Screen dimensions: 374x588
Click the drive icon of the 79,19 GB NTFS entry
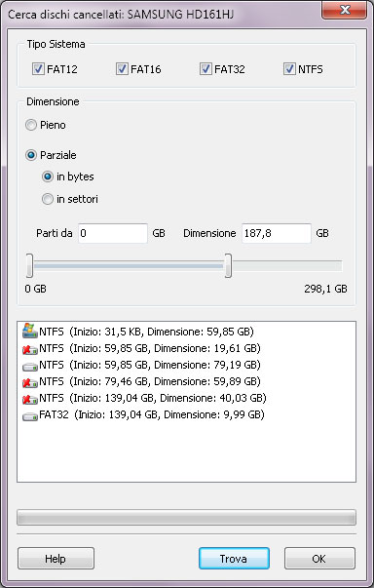(x=30, y=366)
